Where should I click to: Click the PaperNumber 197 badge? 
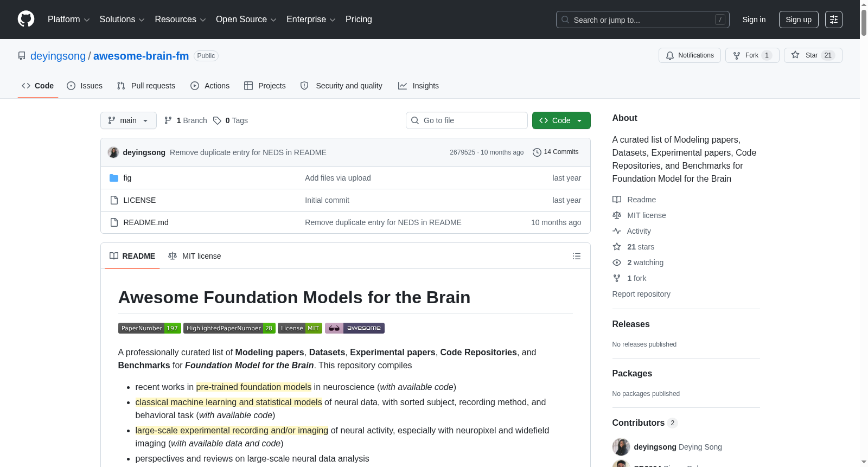pos(149,328)
